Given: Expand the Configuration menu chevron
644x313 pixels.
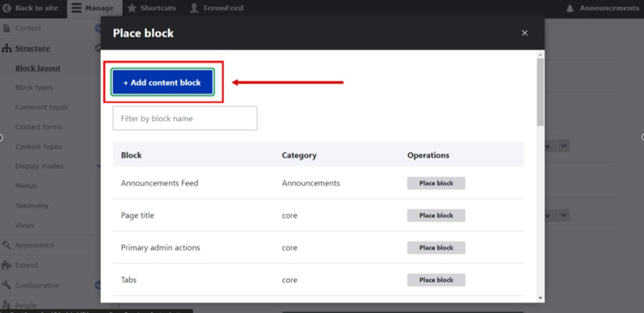Looking at the screenshot, I should (98, 285).
